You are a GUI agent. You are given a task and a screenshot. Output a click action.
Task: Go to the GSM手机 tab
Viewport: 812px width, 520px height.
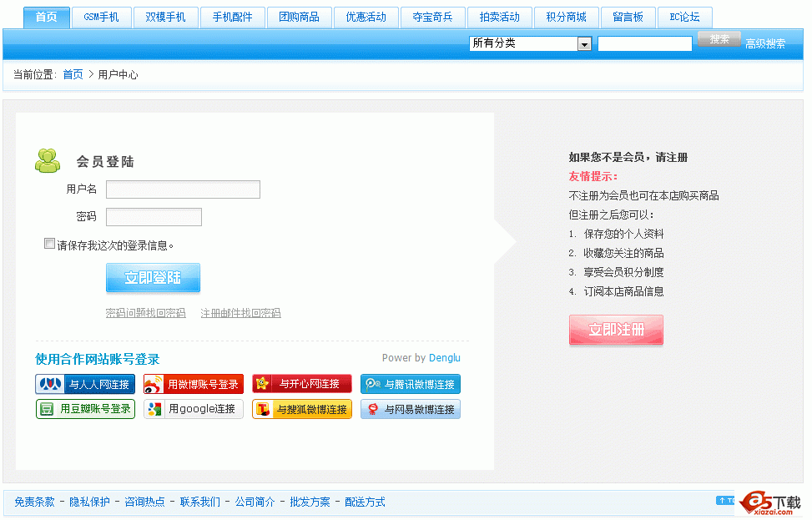(x=102, y=17)
